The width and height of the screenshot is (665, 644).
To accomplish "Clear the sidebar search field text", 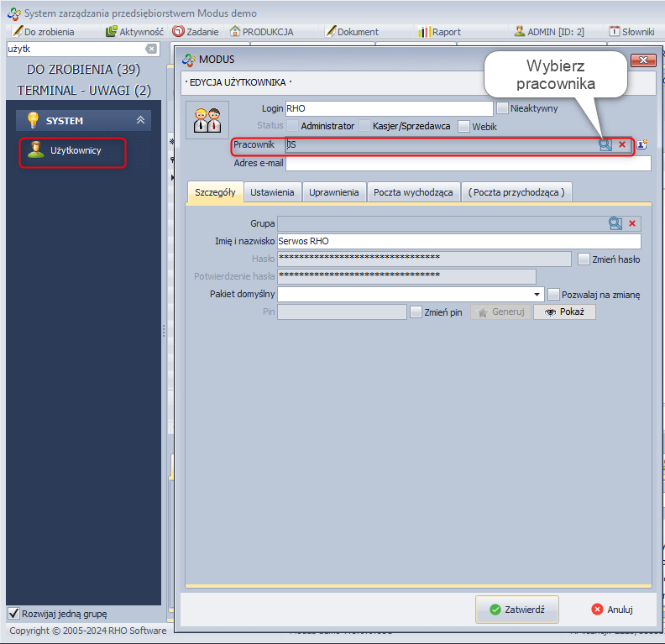I will [151, 49].
